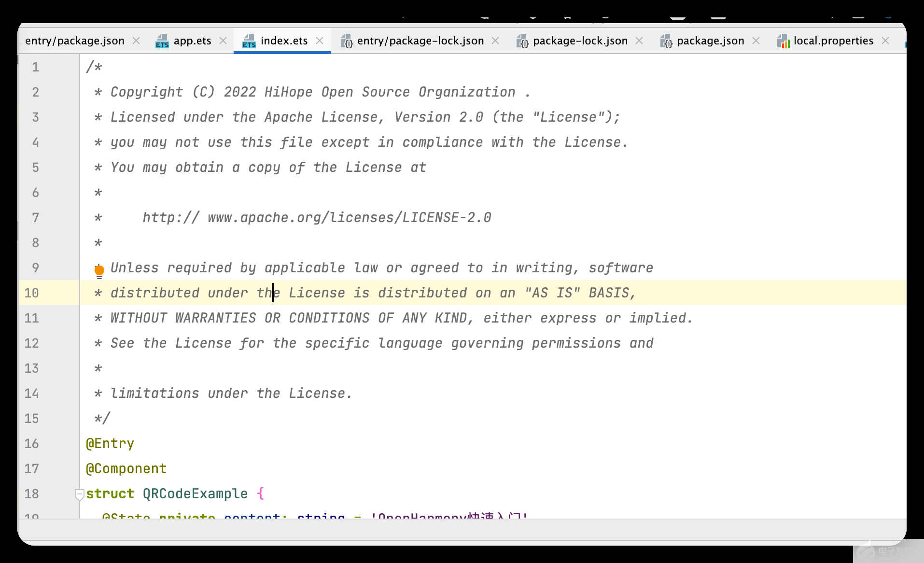
Task: Click 'limitations under the License.' comment
Action: (231, 394)
